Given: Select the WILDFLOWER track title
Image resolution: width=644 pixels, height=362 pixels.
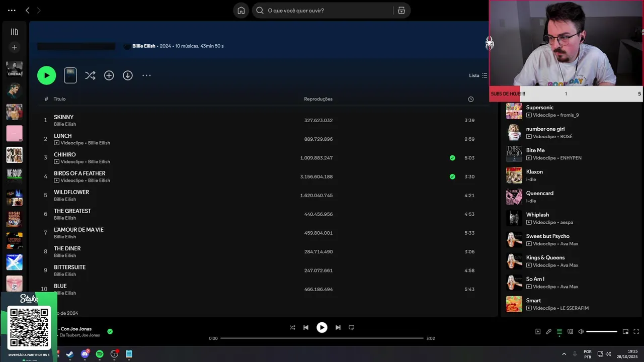Looking at the screenshot, I should [x=71, y=192].
